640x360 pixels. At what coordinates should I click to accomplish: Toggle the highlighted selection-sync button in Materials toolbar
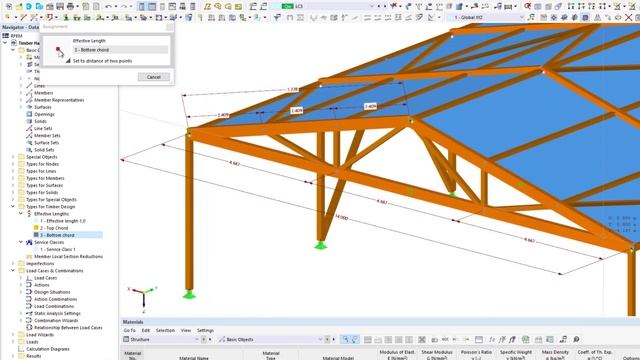(346, 339)
